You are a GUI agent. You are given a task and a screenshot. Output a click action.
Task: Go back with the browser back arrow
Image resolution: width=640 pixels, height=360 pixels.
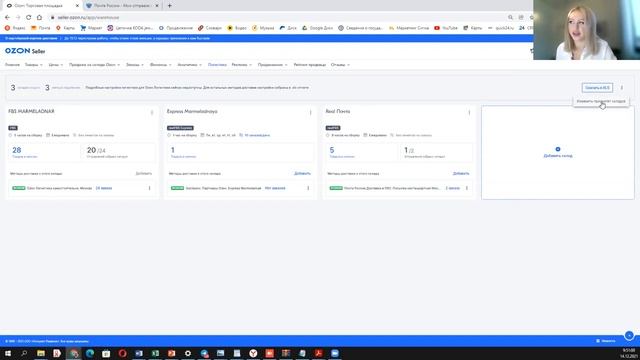(x=7, y=18)
